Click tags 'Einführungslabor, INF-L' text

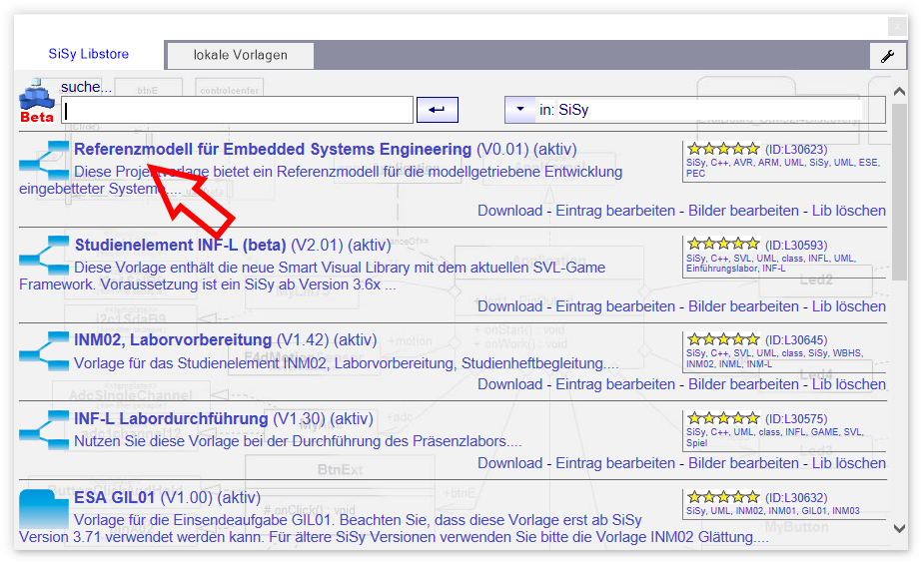735,269
